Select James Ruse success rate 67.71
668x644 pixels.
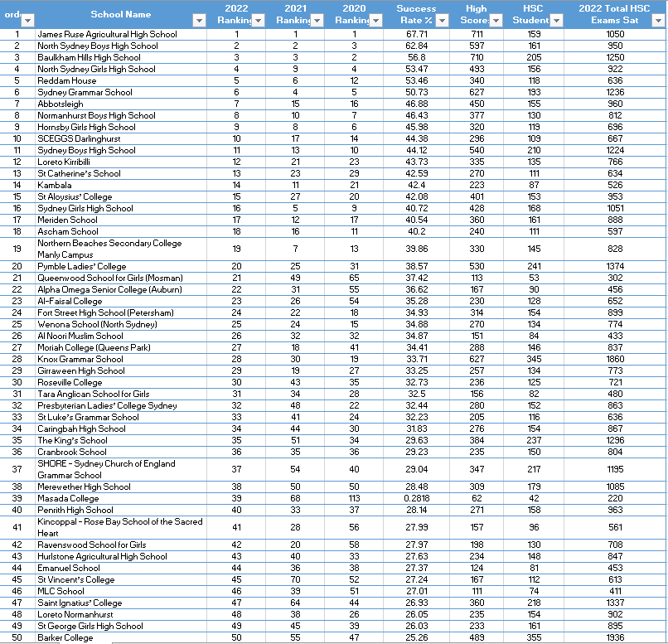click(x=416, y=34)
